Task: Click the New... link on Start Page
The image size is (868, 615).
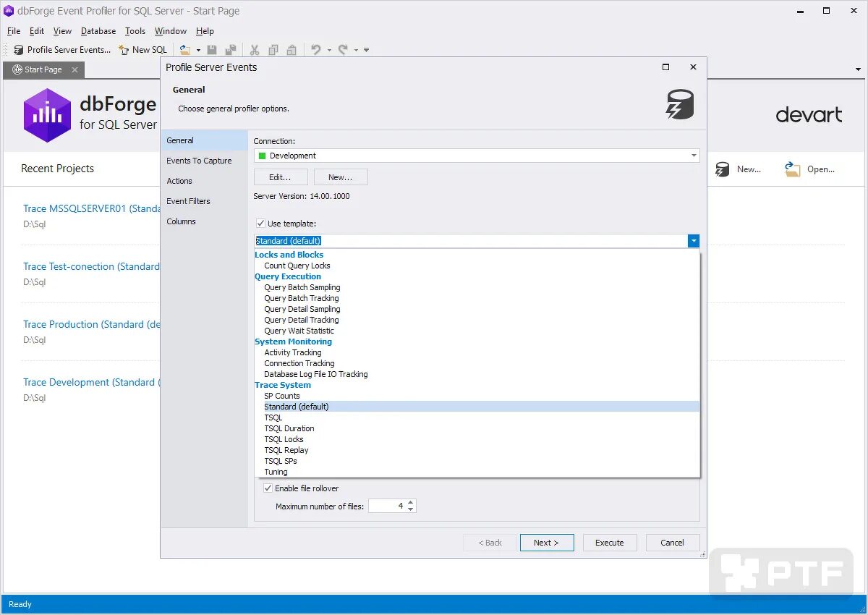Action: pos(749,169)
